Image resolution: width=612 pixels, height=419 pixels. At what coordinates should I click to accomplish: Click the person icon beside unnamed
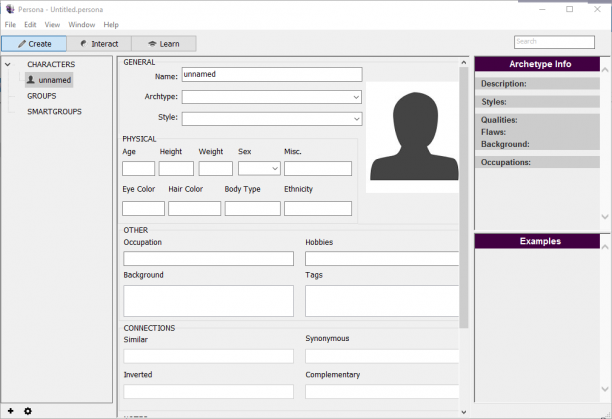click(30, 80)
